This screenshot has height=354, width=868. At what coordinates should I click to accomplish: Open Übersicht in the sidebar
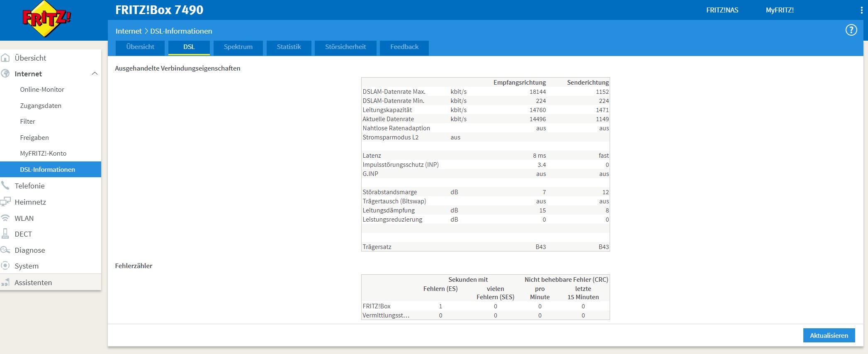click(30, 58)
